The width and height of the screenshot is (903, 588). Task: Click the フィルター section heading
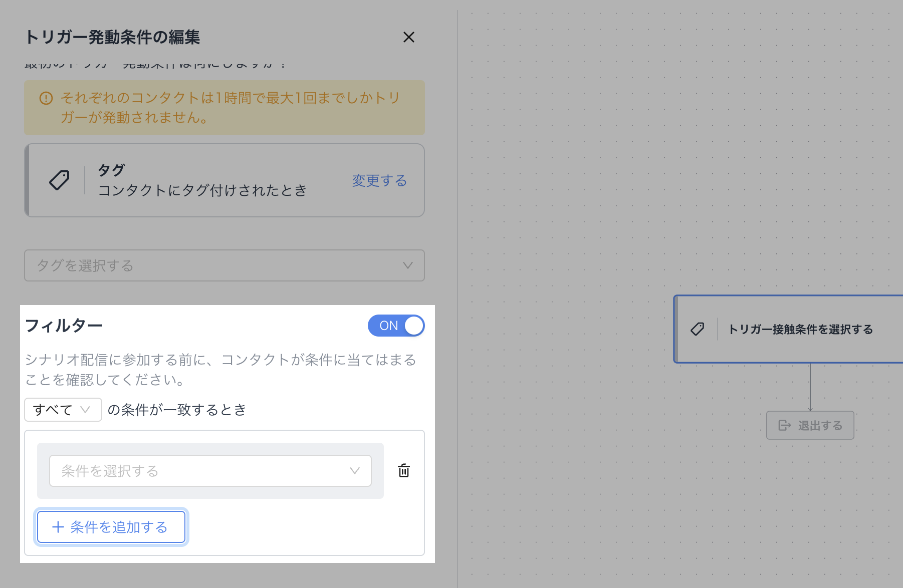pos(64,326)
